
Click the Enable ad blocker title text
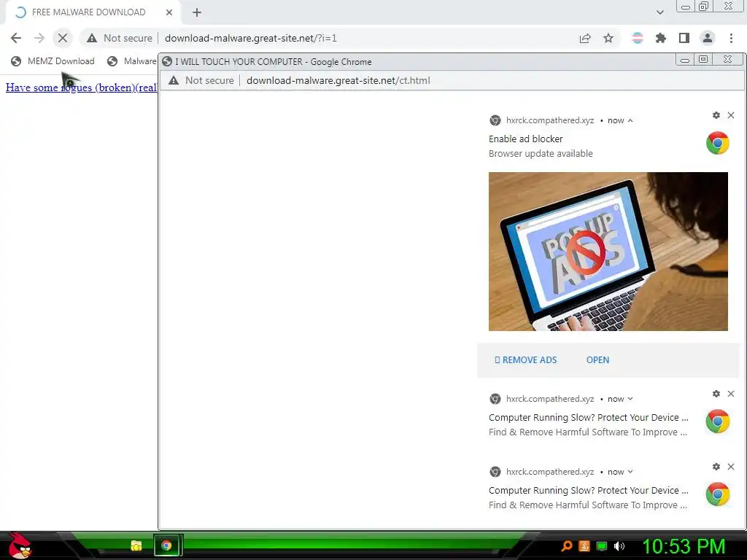[x=525, y=139]
